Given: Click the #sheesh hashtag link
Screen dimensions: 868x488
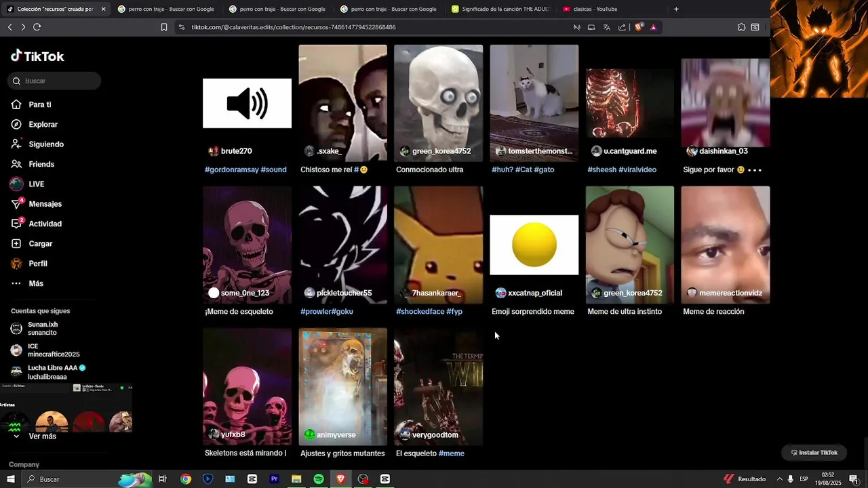Looking at the screenshot, I should (601, 169).
